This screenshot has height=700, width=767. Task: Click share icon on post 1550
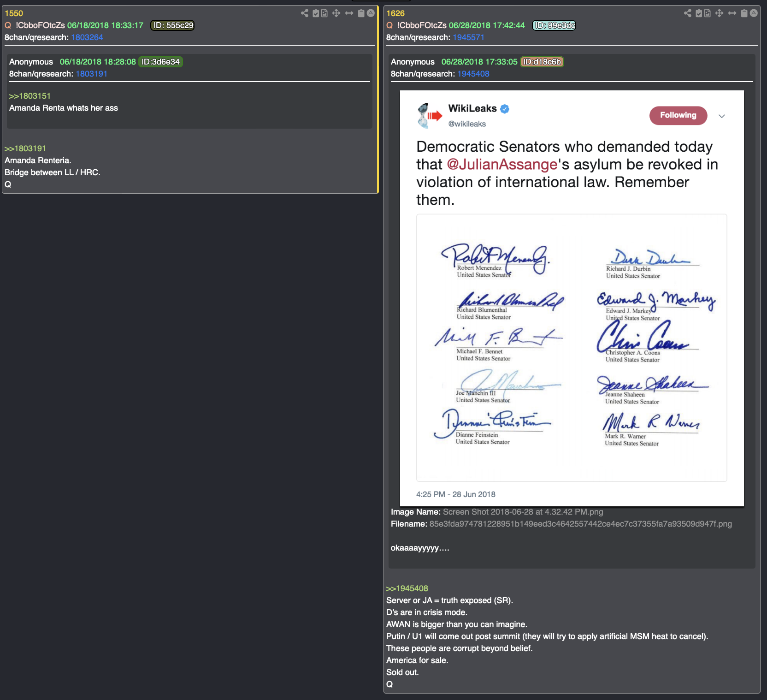(304, 13)
